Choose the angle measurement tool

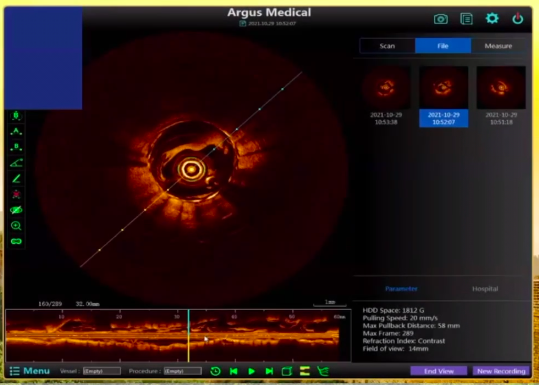pos(16,163)
